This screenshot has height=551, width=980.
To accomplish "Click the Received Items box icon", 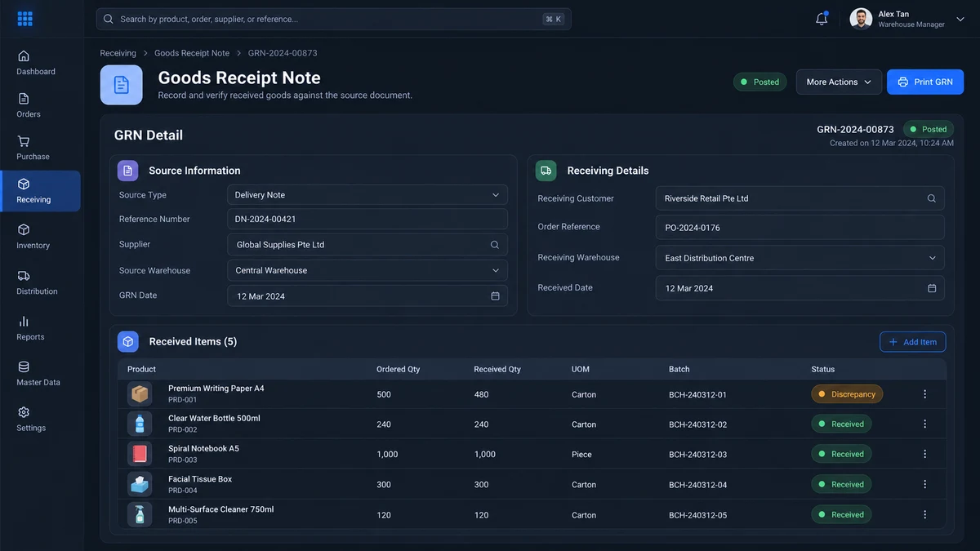I will [127, 341].
